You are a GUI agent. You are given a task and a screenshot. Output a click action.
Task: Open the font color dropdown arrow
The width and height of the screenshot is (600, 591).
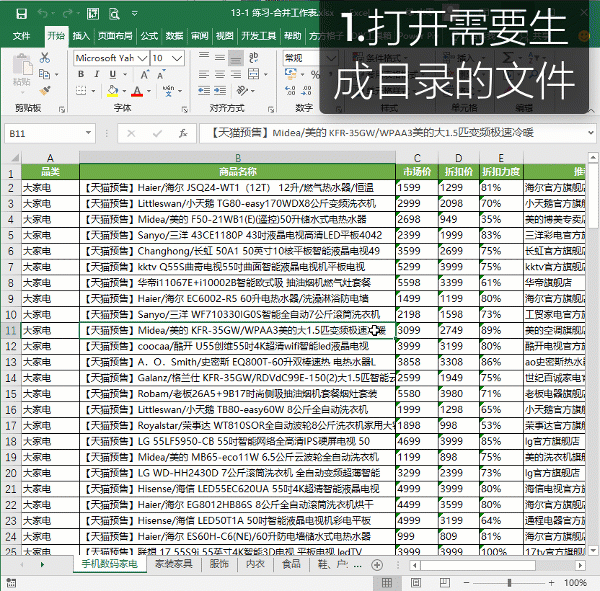149,91
